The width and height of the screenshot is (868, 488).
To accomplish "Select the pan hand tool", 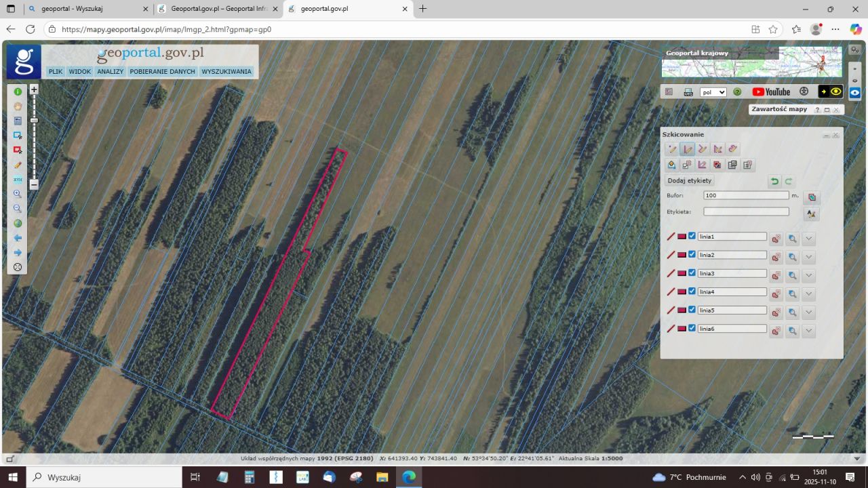I will (x=18, y=106).
